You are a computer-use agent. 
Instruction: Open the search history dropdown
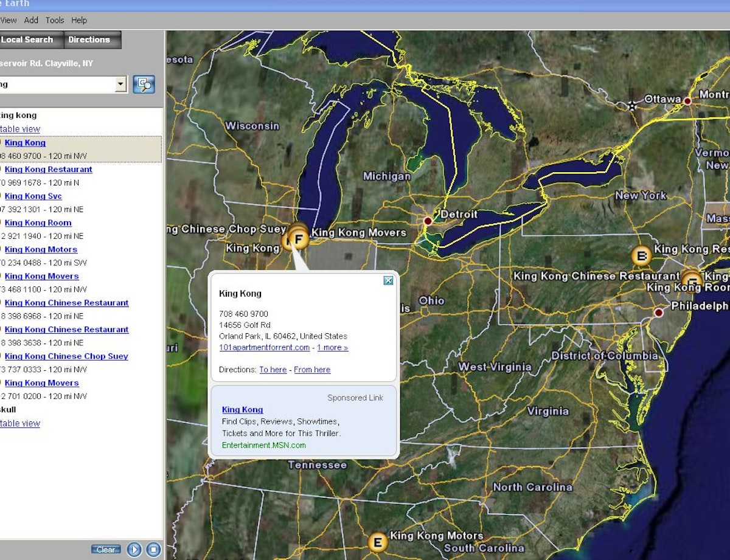pos(120,85)
